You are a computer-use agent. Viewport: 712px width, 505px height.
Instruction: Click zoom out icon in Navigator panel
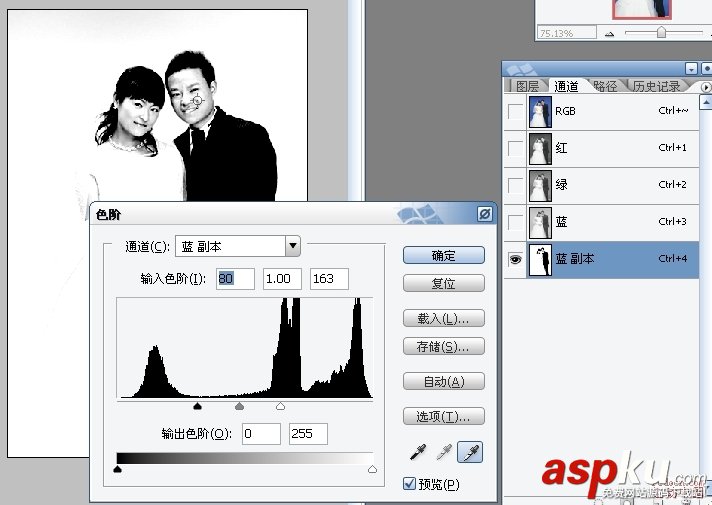[x=609, y=34]
